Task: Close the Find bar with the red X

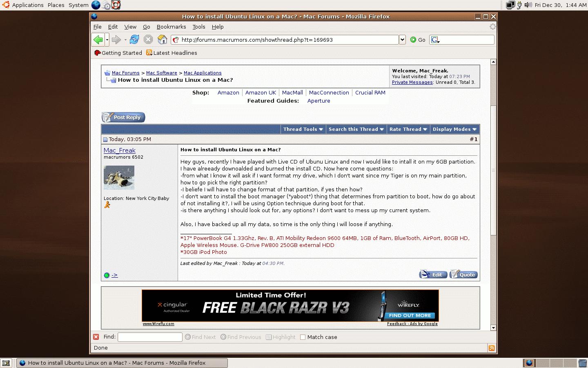Action: (96, 337)
